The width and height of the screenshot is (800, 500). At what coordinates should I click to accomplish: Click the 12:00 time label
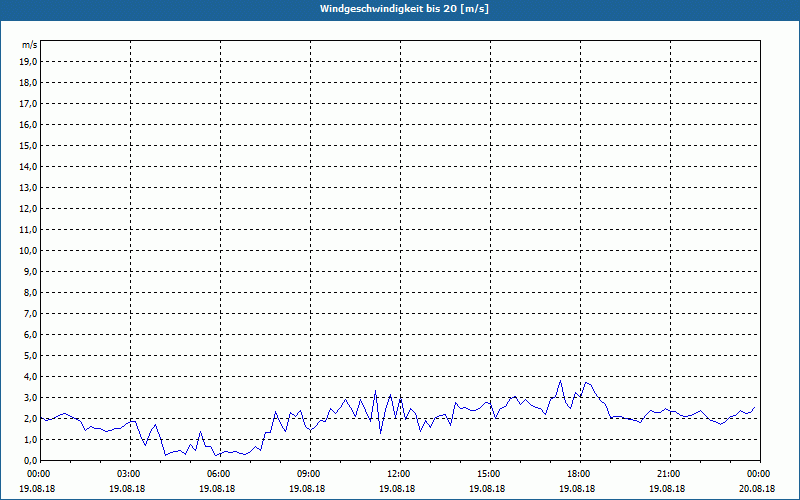coord(401,474)
